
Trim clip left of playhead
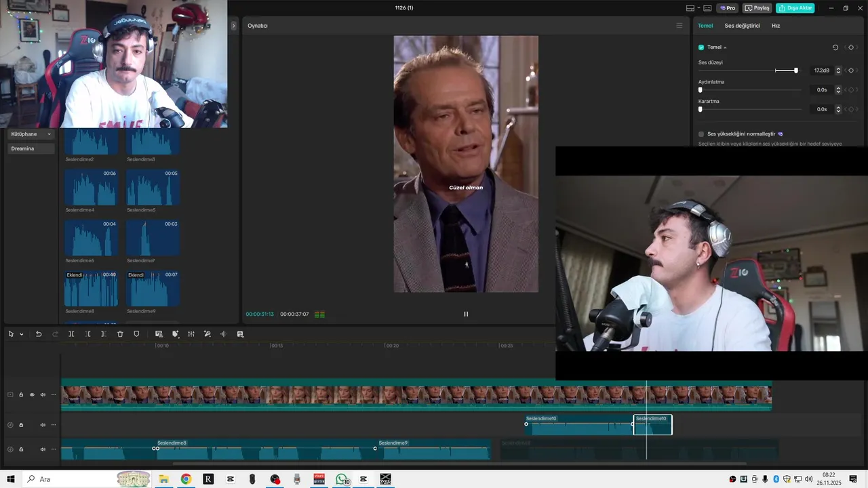(87, 334)
